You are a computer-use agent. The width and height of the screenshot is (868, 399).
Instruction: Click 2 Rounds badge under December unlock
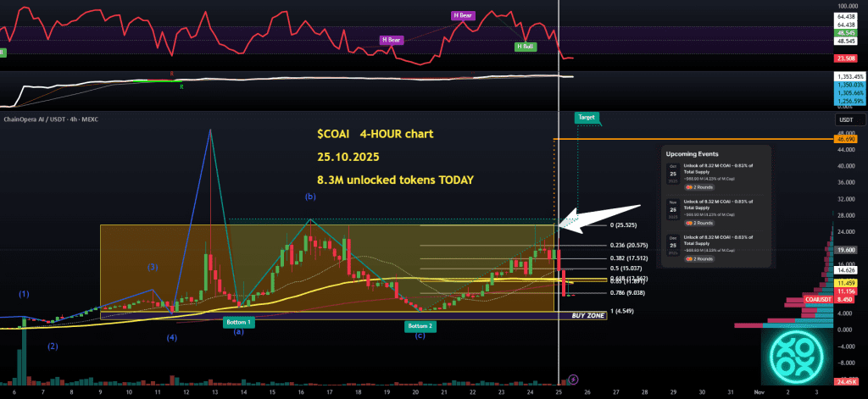[x=700, y=258]
